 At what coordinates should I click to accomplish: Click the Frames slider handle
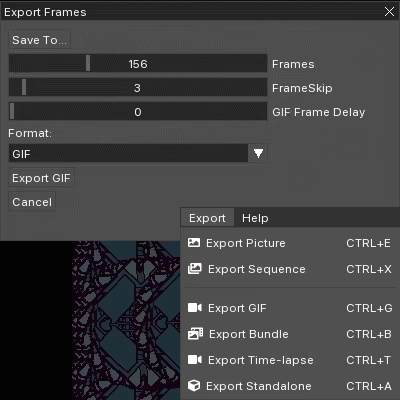point(88,63)
